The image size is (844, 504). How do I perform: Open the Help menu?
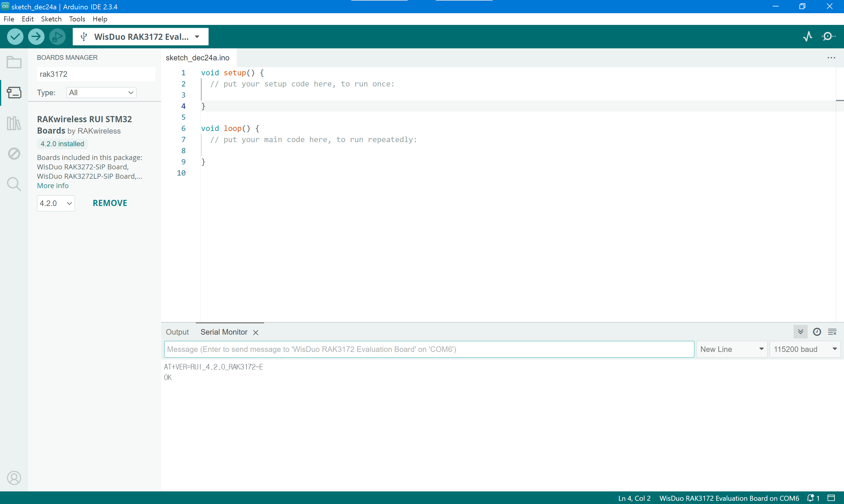tap(100, 19)
